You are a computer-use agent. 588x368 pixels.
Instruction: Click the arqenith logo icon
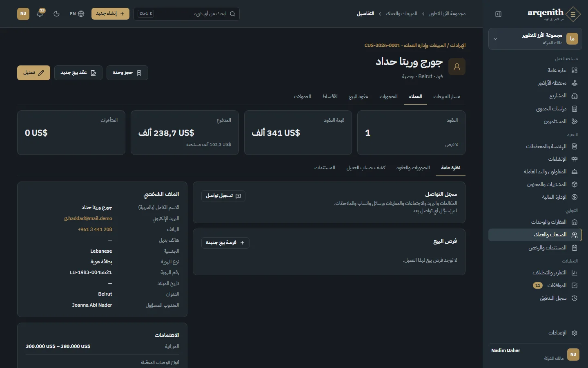tap(573, 14)
